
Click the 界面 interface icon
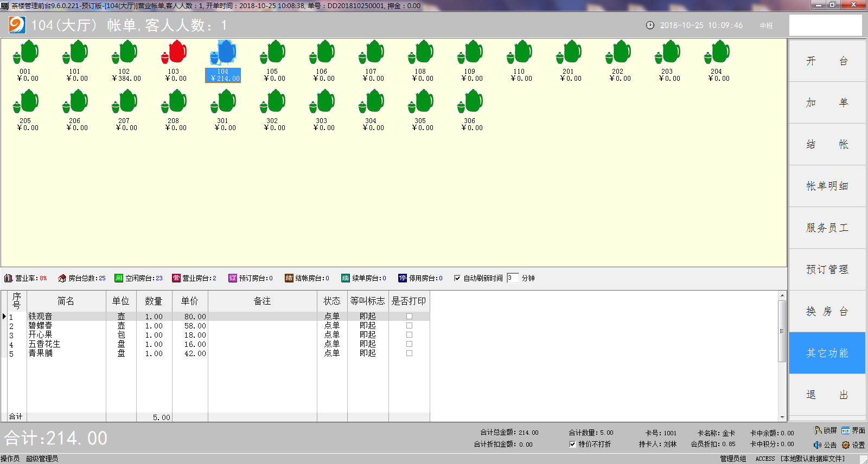point(846,430)
